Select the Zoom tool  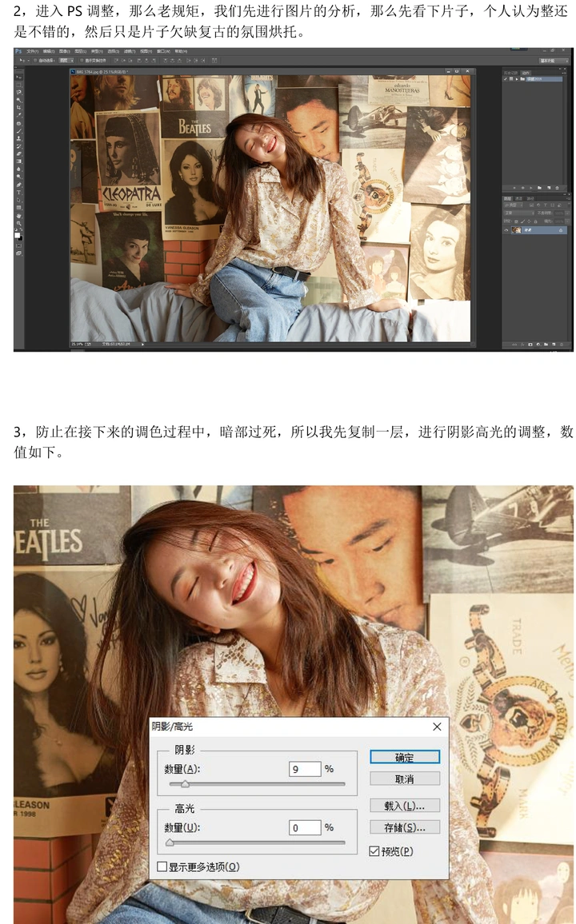click(19, 223)
